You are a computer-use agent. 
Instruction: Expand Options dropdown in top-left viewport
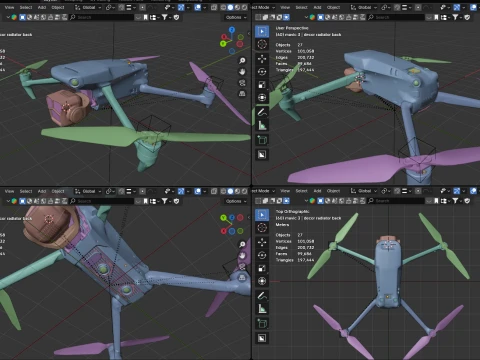coord(236,17)
